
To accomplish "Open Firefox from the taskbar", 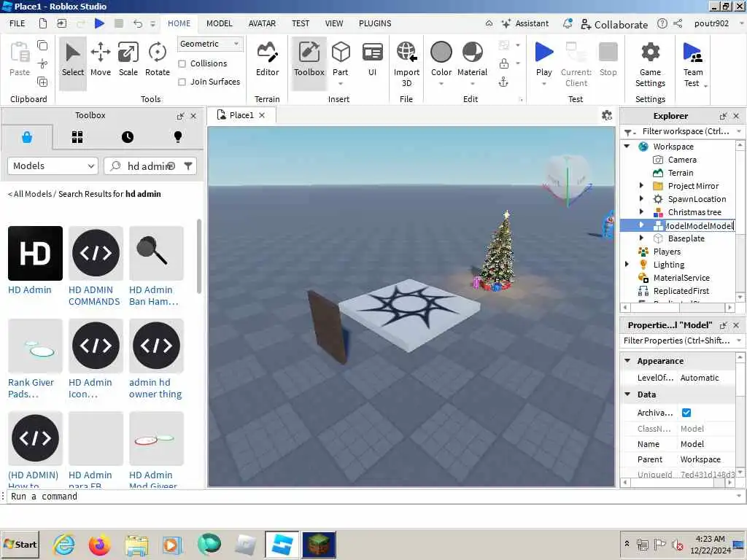I will pyautogui.click(x=99, y=545).
